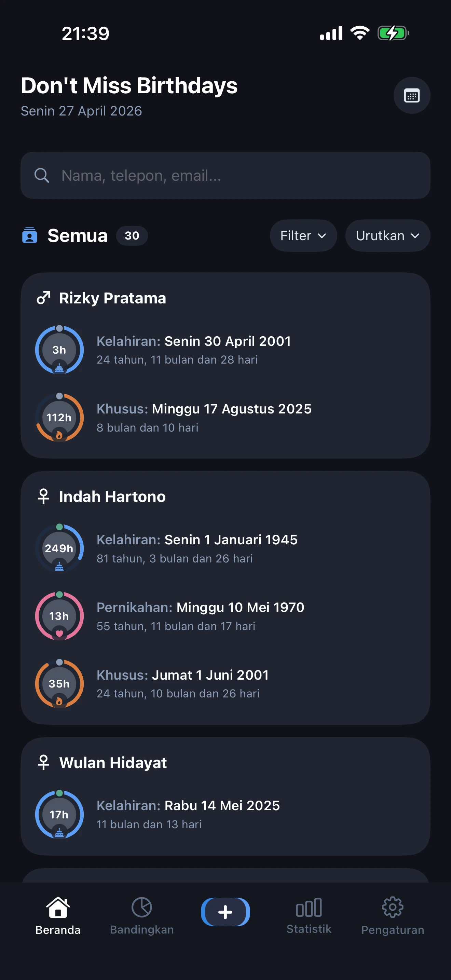Switch to the Bandingkan tab

pos(141,915)
